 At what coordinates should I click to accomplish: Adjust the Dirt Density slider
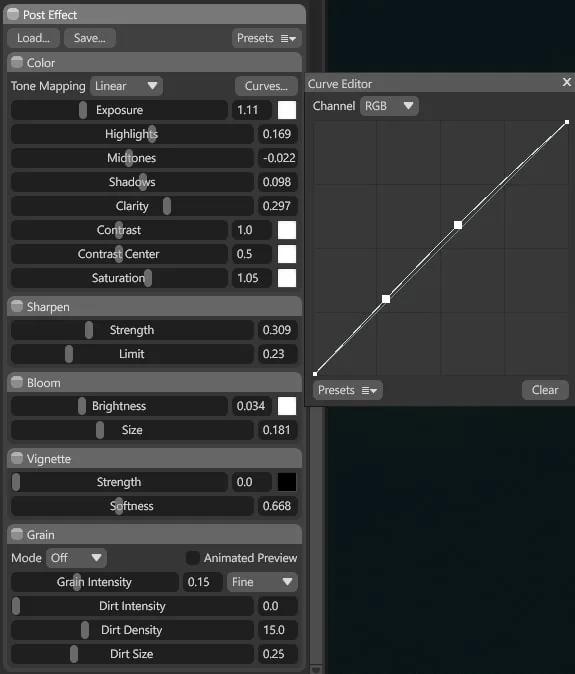click(132, 630)
